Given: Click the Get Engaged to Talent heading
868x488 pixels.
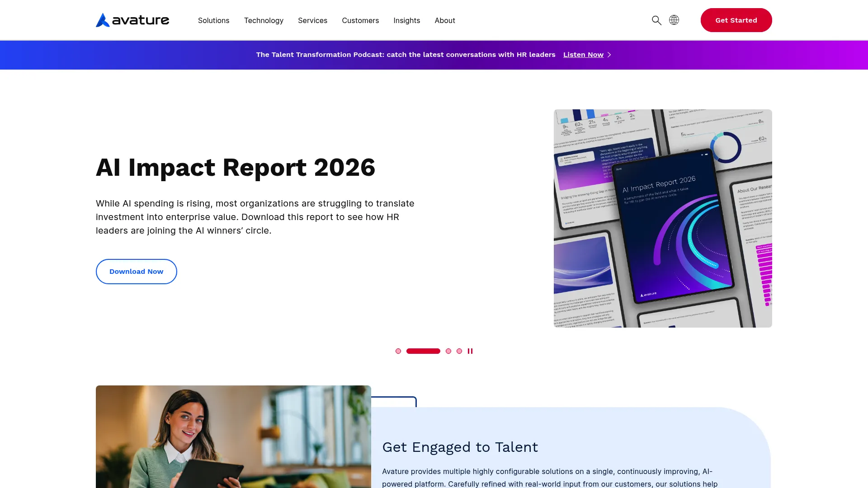Looking at the screenshot, I should pos(460,447).
